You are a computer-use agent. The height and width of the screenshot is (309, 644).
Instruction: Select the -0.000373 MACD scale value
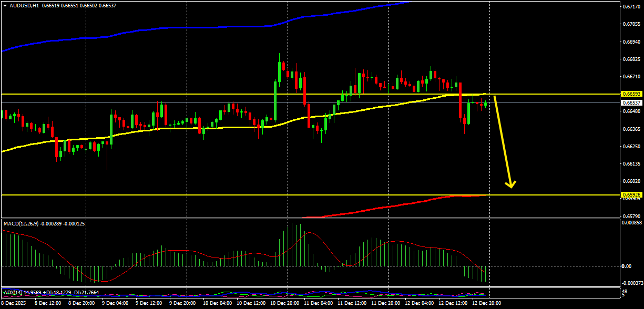pyautogui.click(x=631, y=283)
